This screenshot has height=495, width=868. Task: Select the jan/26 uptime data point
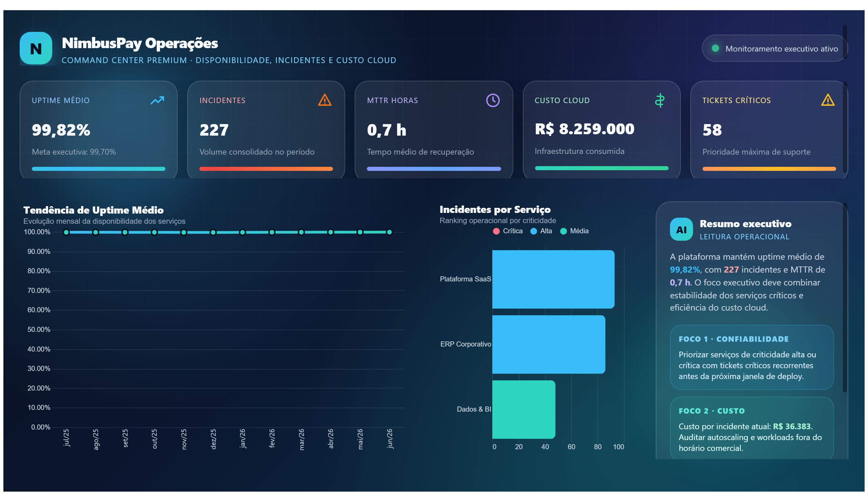[x=242, y=233]
